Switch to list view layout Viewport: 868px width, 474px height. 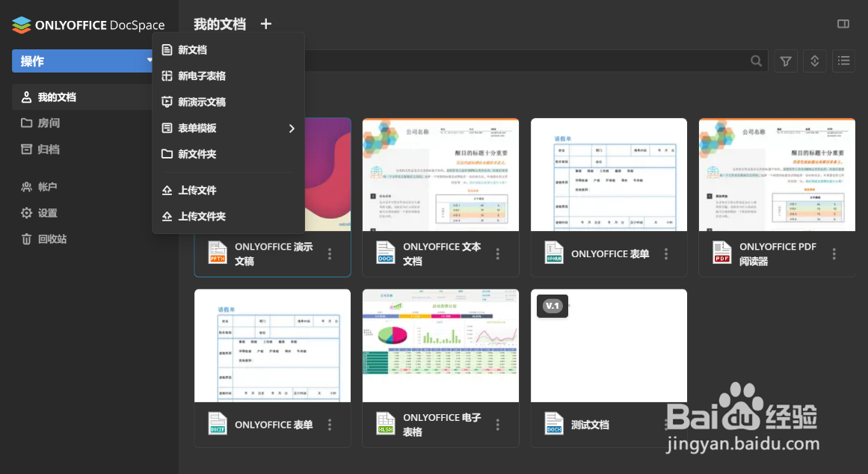(843, 61)
